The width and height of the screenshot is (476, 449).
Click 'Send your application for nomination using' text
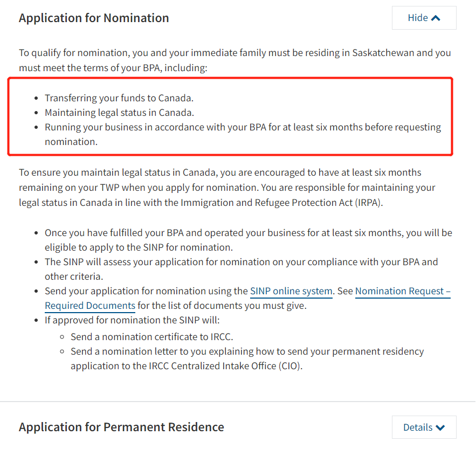click(x=146, y=291)
